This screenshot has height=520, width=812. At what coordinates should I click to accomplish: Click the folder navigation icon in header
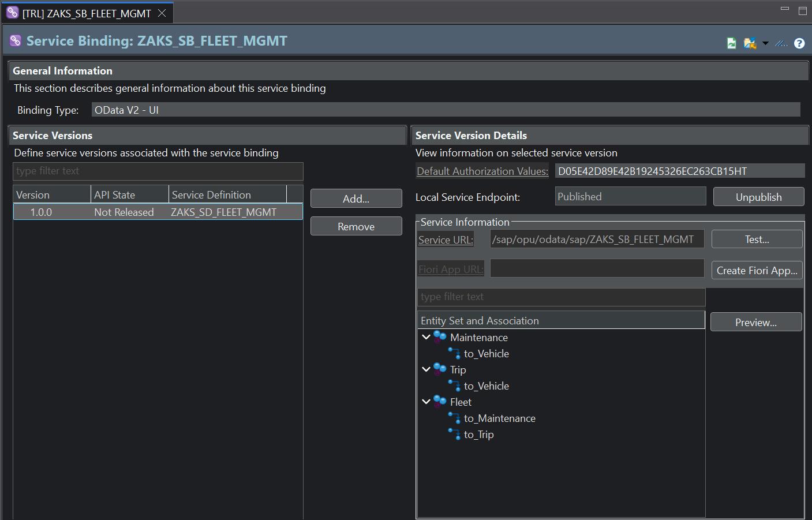pos(750,43)
